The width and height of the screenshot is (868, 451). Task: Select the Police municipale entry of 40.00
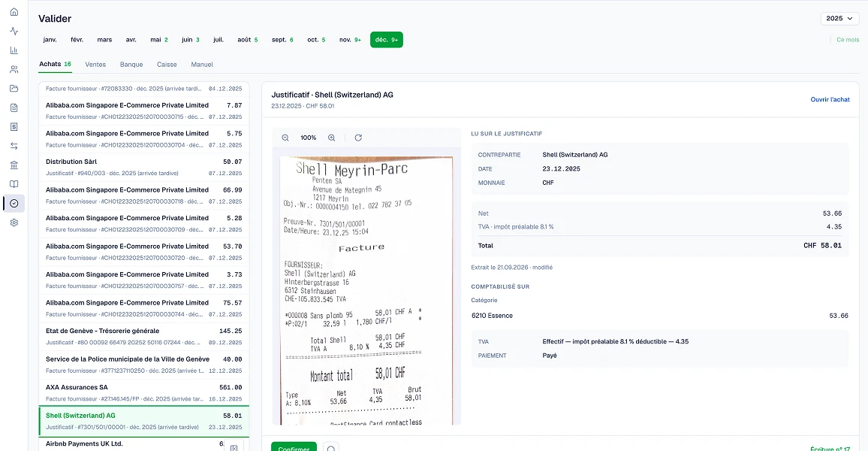coord(144,365)
